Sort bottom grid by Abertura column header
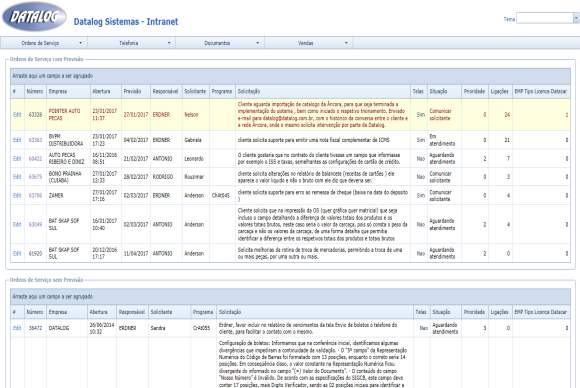The image size is (580, 388). click(x=102, y=312)
